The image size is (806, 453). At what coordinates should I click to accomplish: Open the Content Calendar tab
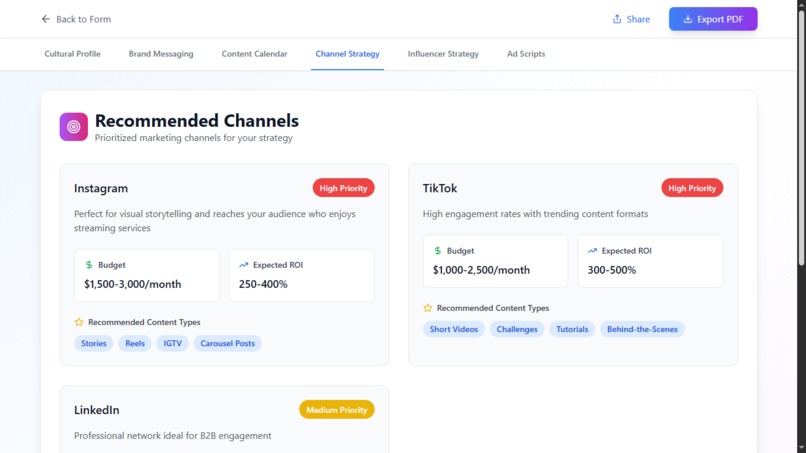coord(254,53)
